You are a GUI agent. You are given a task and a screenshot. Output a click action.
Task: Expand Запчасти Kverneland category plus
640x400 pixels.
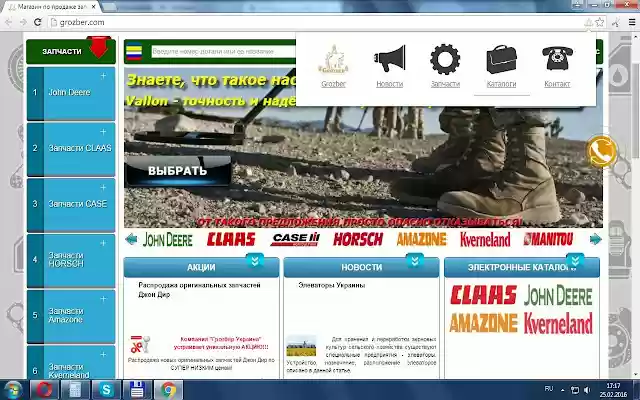(x=103, y=355)
